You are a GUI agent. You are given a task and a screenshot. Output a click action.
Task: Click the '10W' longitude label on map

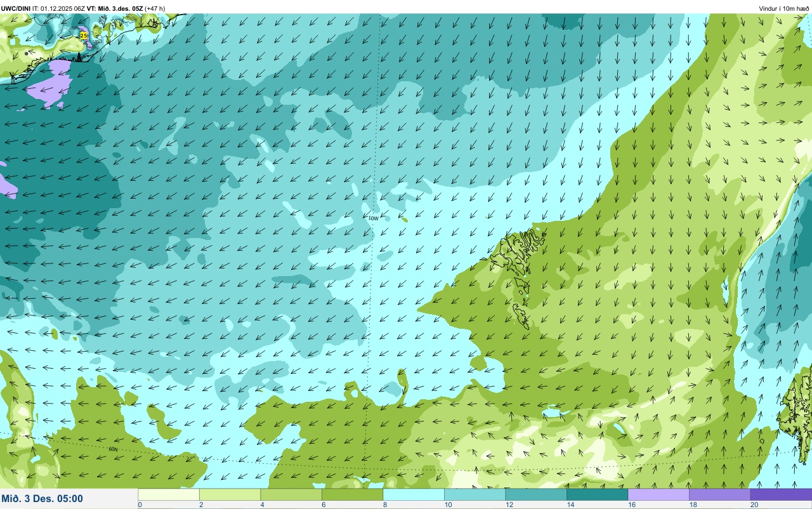click(x=373, y=218)
